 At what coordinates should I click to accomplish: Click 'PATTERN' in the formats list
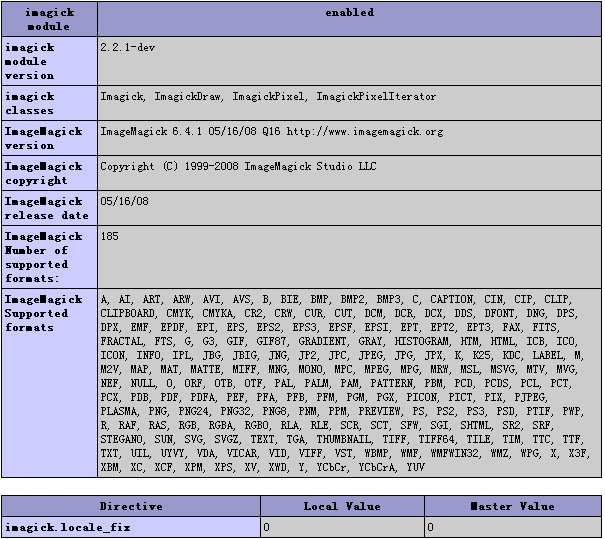point(392,384)
